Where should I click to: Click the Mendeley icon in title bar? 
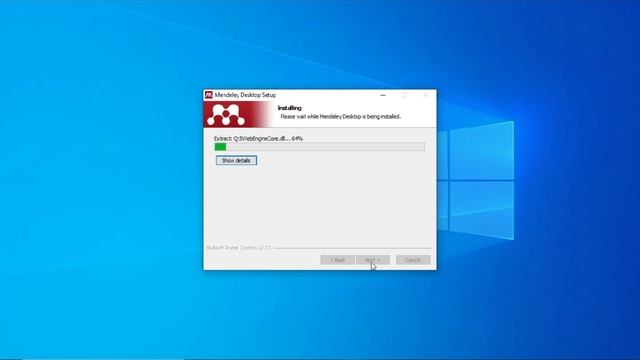[x=209, y=95]
